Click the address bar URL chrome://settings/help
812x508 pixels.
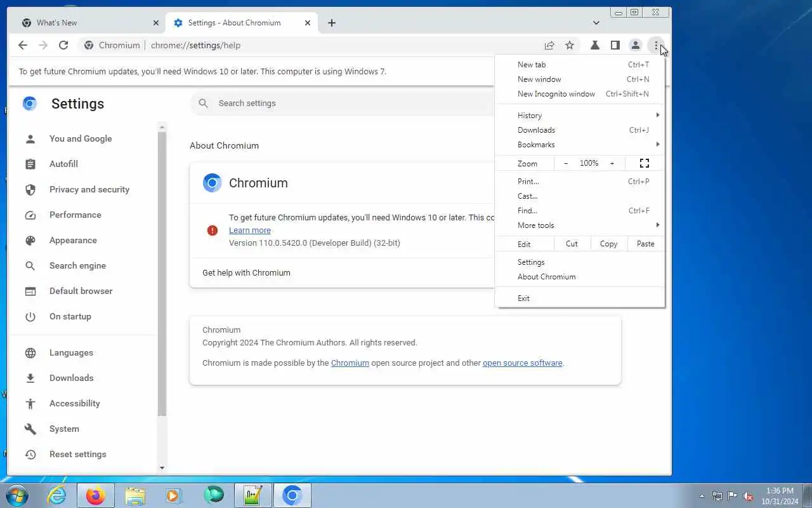pos(195,45)
